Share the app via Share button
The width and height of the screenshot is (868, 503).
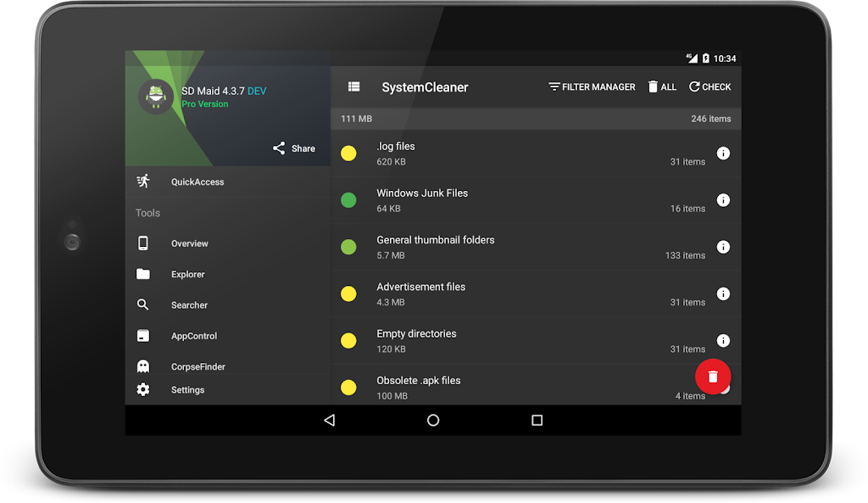coord(293,148)
